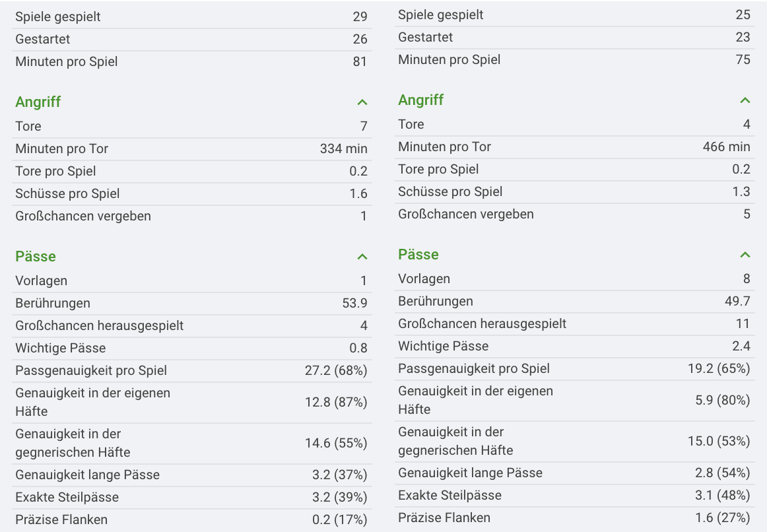Collapse the left Pässe section chevron
Image resolution: width=767 pixels, height=532 pixels.
coord(362,257)
